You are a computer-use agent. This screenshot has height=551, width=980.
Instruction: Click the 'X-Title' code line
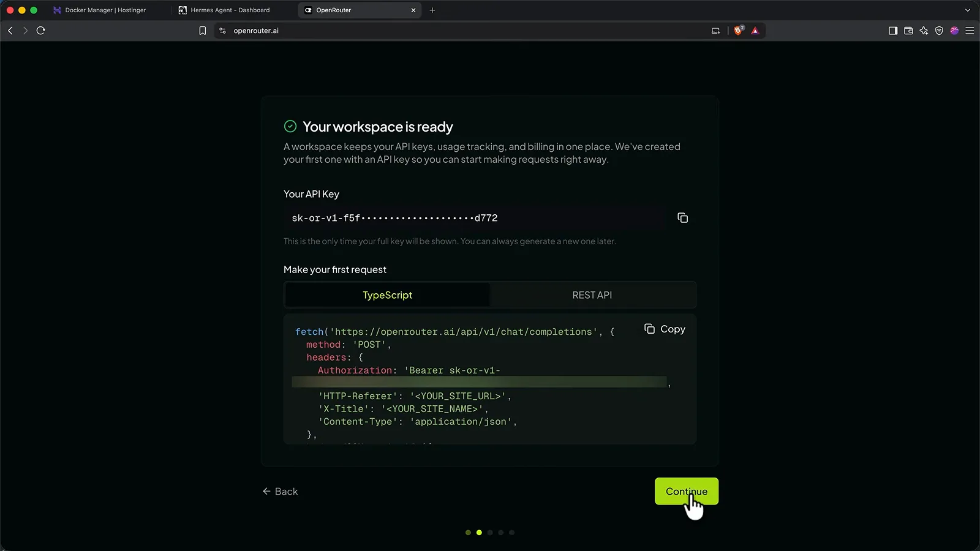click(403, 409)
